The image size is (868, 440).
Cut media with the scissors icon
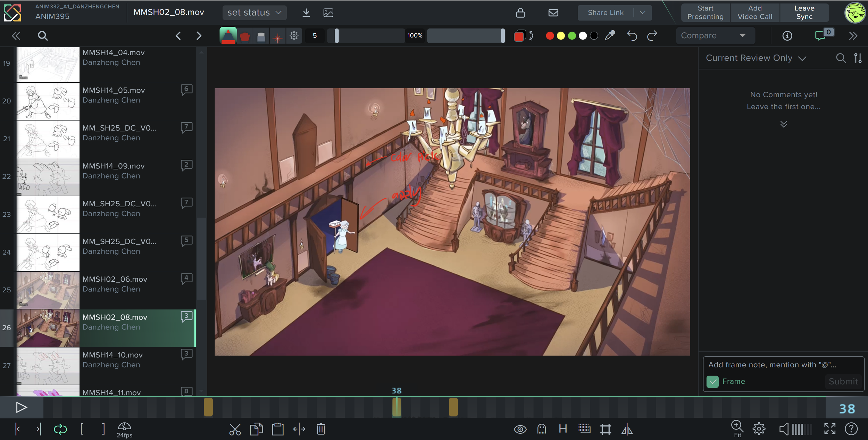[x=235, y=429]
